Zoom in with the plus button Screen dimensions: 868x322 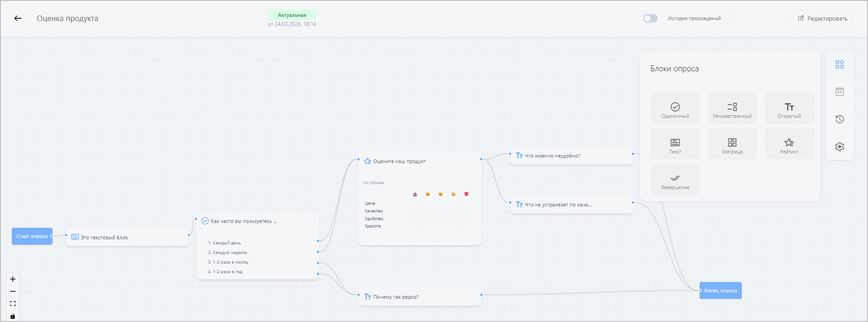[13, 279]
